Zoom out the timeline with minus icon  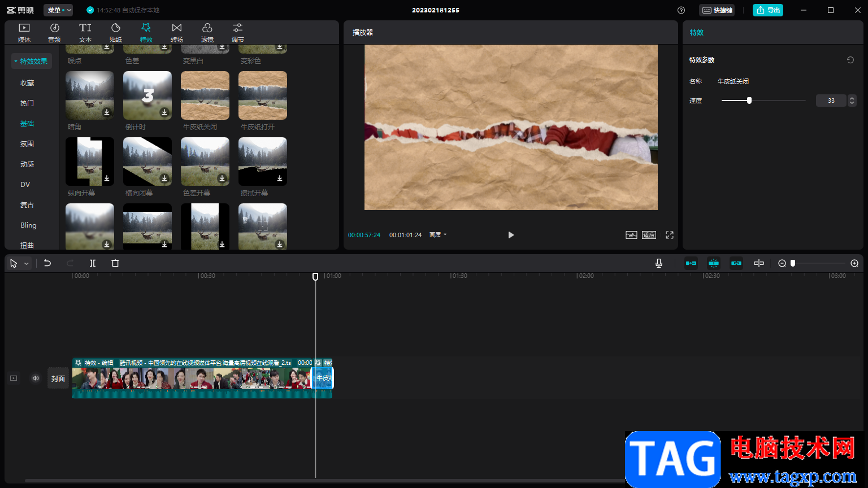[x=782, y=263]
